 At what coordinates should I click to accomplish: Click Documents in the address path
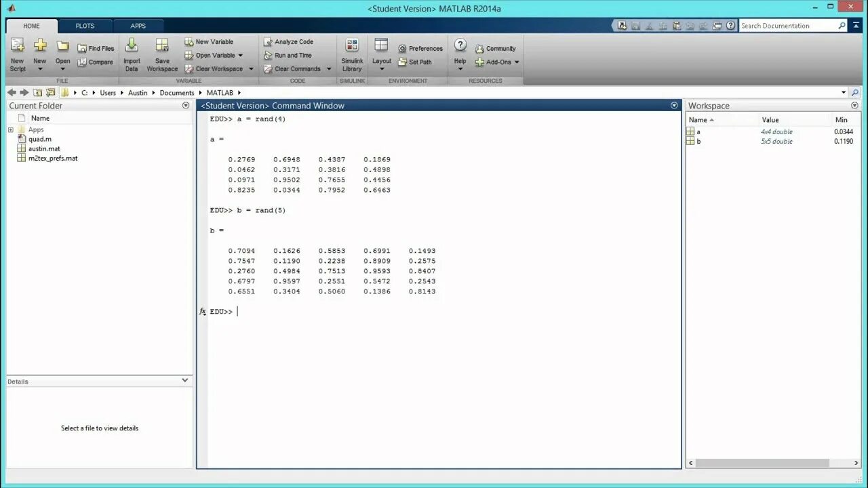click(177, 93)
